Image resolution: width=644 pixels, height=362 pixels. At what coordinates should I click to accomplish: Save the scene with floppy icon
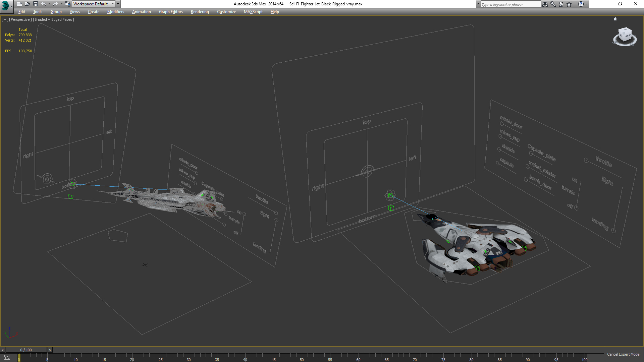(35, 4)
